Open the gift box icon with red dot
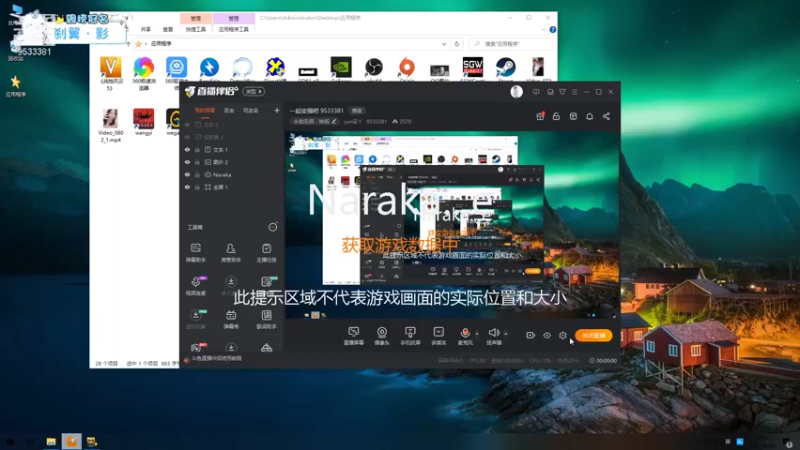The height and width of the screenshot is (450, 800). [x=540, y=116]
